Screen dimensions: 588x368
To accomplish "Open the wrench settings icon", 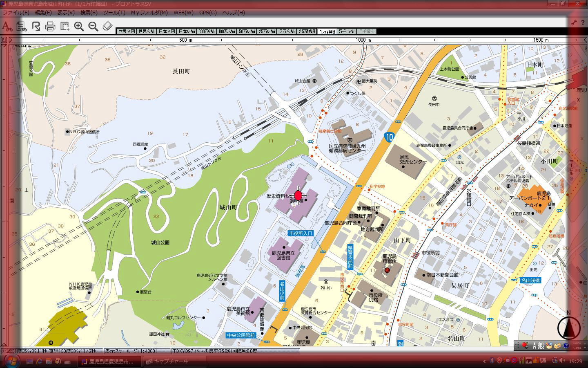I will [574, 23].
